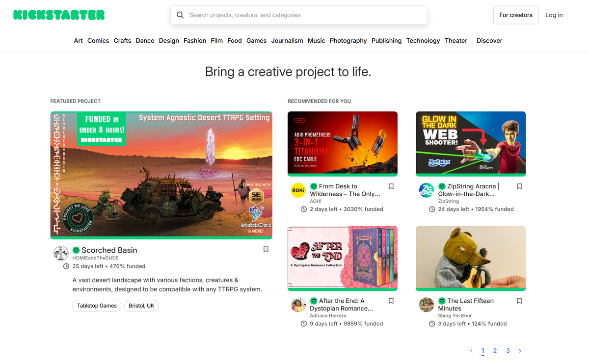Image resolution: width=589 pixels, height=364 pixels.
Task: Open From Desk to Wilderness title link
Action: click(x=345, y=190)
